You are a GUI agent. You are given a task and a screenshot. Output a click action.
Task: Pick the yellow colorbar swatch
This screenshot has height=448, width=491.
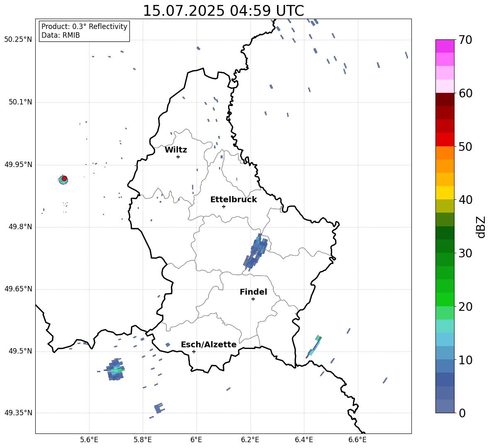click(x=445, y=193)
